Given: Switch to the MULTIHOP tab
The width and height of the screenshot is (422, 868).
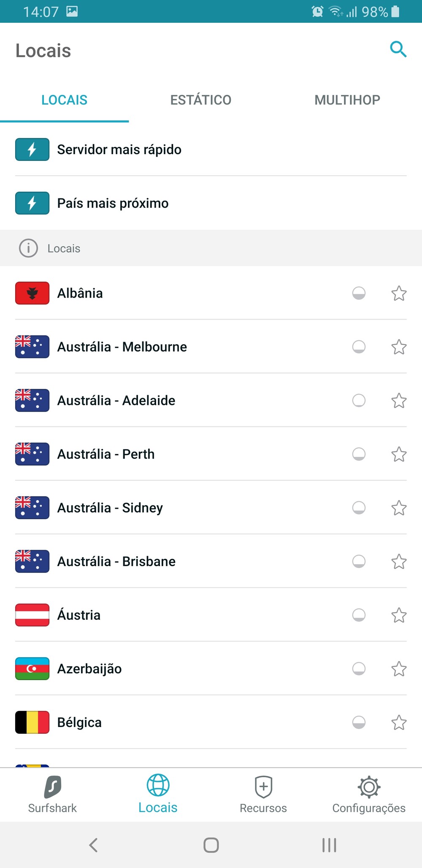Looking at the screenshot, I should [347, 100].
